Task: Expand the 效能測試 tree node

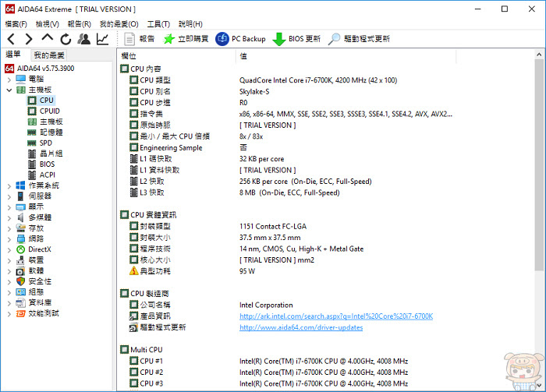Action: [9, 314]
